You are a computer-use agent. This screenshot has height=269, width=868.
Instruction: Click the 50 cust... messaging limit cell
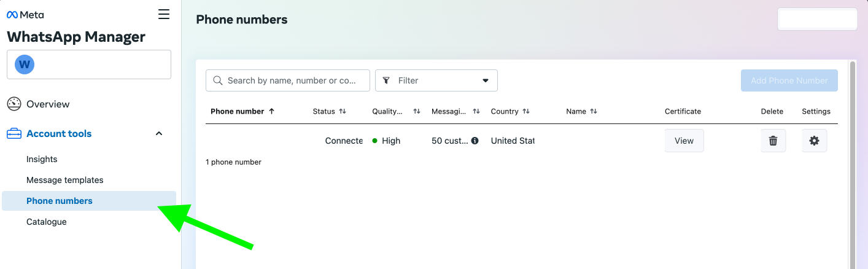[450, 141]
